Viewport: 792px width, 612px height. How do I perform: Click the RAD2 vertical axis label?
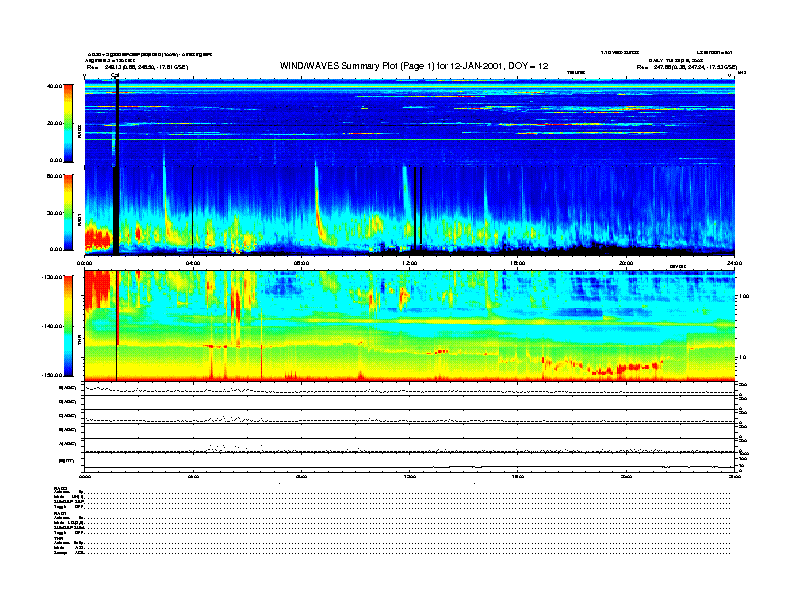click(x=79, y=132)
